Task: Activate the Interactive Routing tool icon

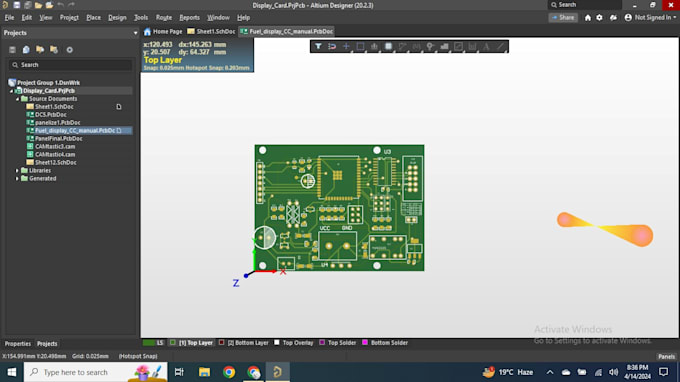Action: 402,46
